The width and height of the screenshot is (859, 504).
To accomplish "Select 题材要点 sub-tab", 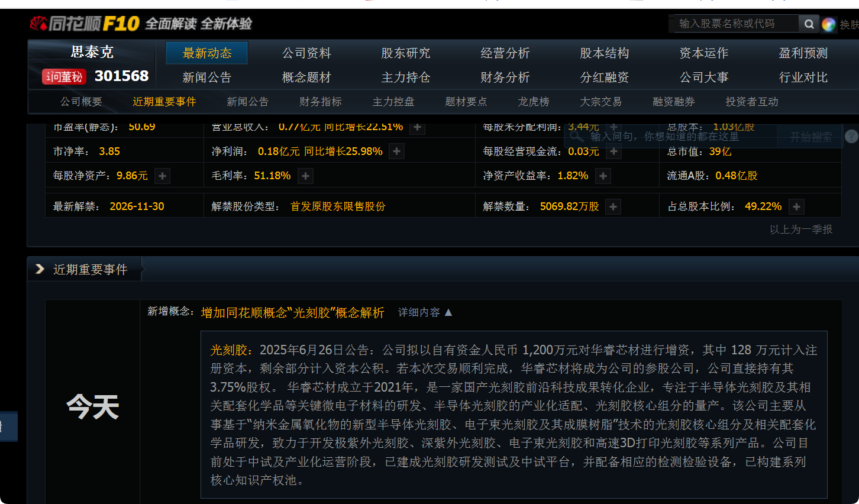I will click(x=466, y=102).
